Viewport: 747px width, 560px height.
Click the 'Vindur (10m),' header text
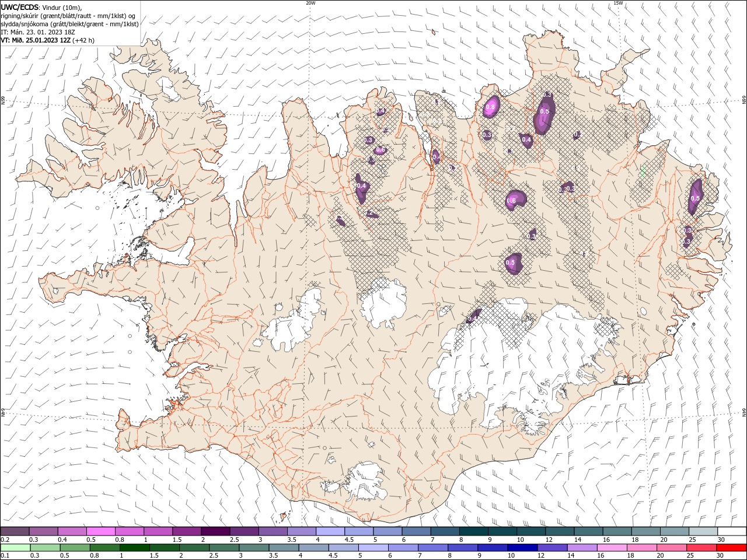(x=62, y=7)
